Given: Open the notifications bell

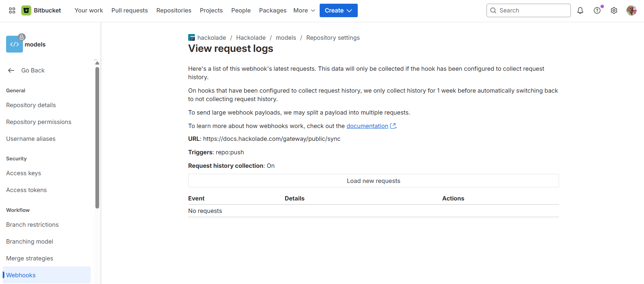Looking at the screenshot, I should pos(580,10).
